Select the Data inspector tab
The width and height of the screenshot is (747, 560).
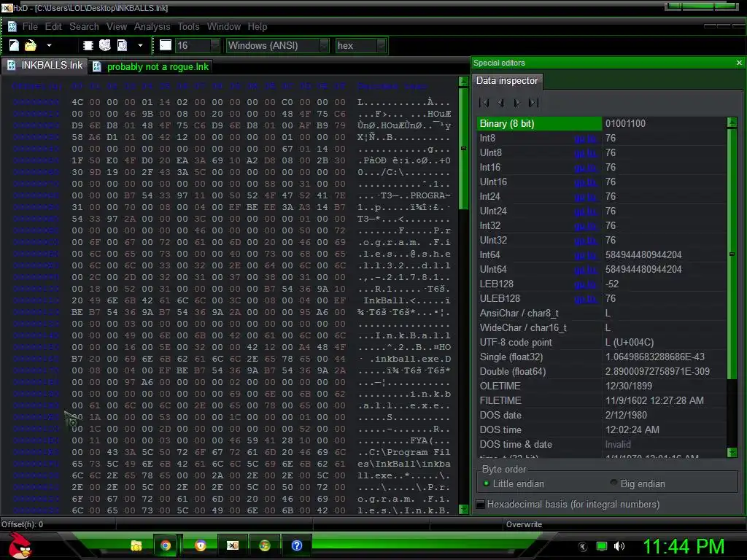tap(507, 80)
